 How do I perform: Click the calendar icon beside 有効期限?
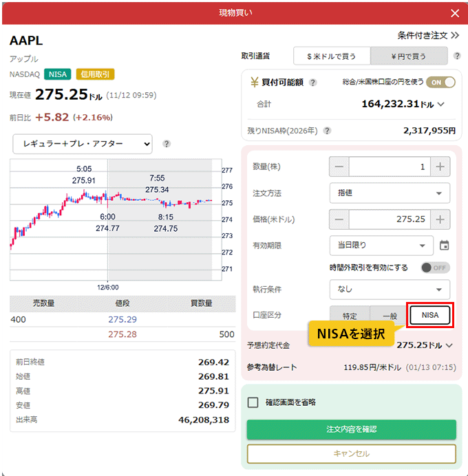[444, 246]
